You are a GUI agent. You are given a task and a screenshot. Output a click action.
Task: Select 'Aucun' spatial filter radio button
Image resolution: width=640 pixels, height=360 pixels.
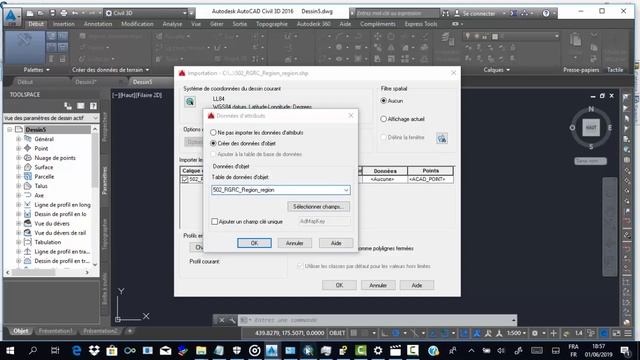tap(383, 101)
